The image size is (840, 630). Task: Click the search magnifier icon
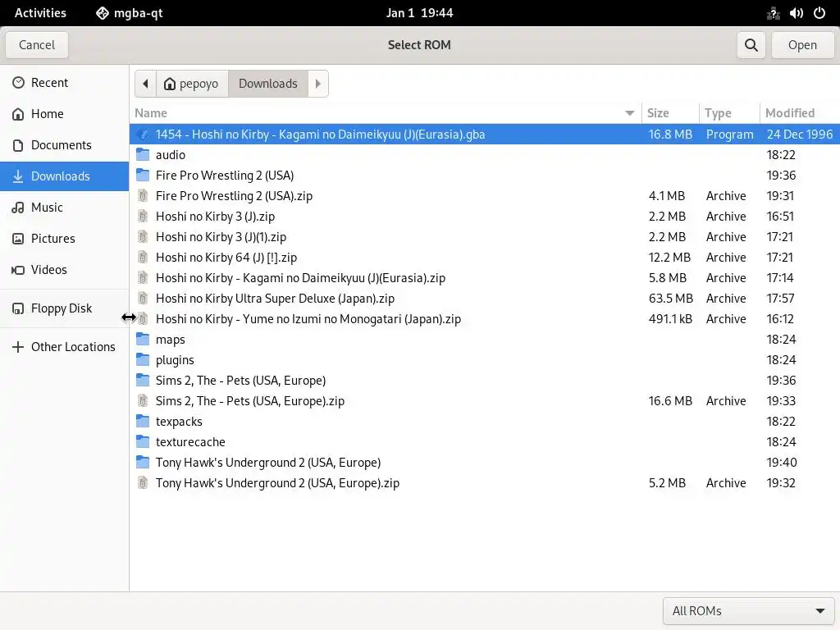(751, 45)
